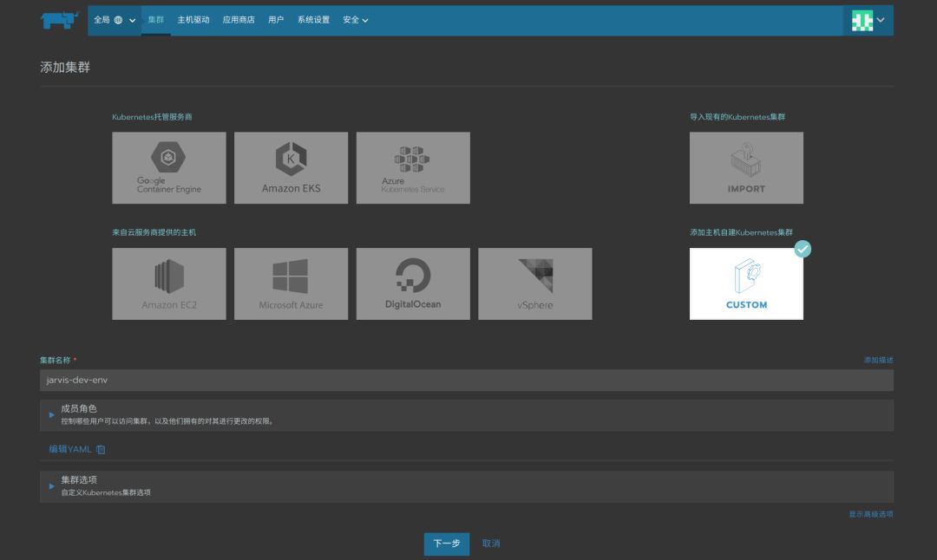Click the checkmark badge on CUSTOM
The image size is (937, 560).
[x=803, y=249]
